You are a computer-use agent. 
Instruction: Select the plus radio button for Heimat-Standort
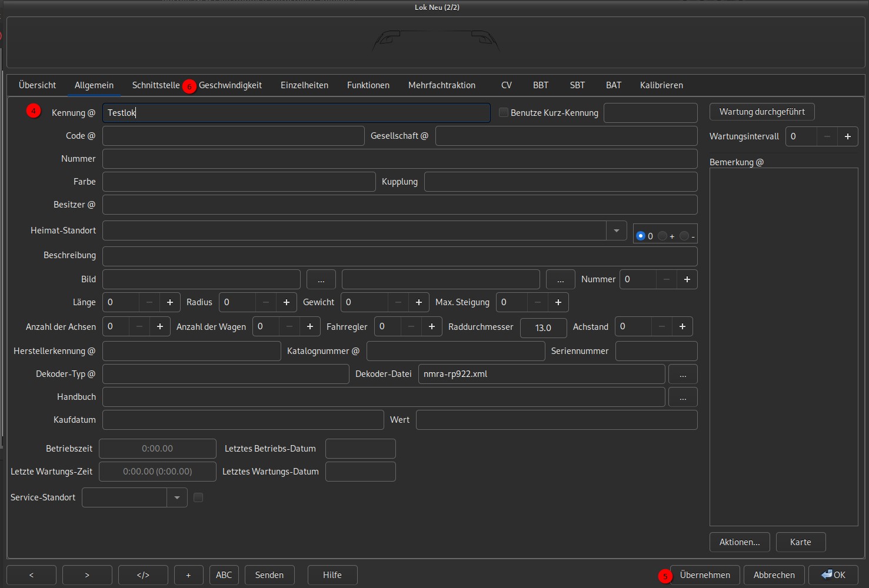coord(663,236)
